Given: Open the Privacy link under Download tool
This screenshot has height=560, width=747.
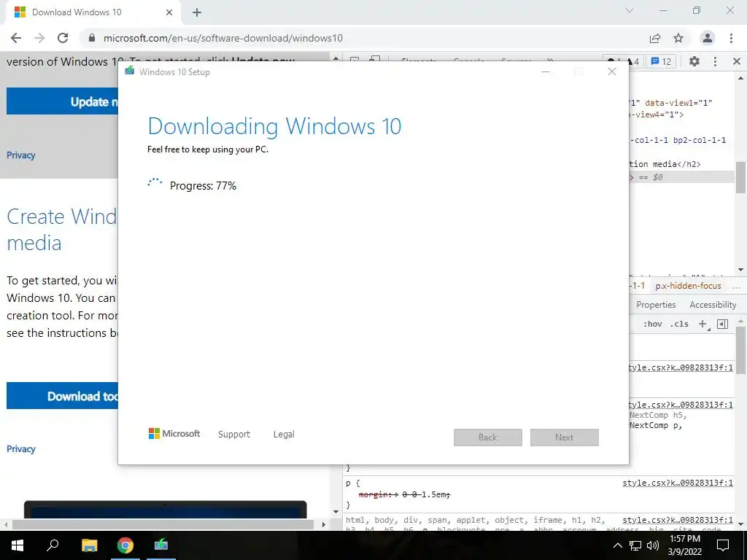Looking at the screenshot, I should (x=21, y=449).
